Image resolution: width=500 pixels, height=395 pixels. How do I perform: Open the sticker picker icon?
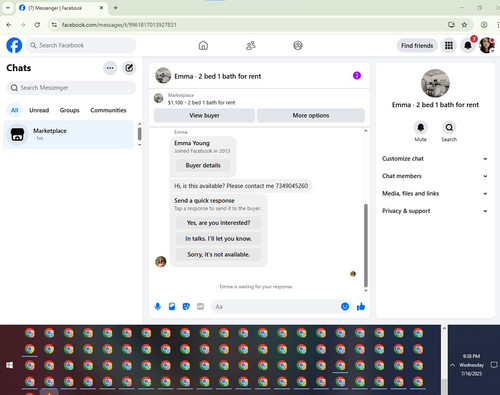(186, 306)
